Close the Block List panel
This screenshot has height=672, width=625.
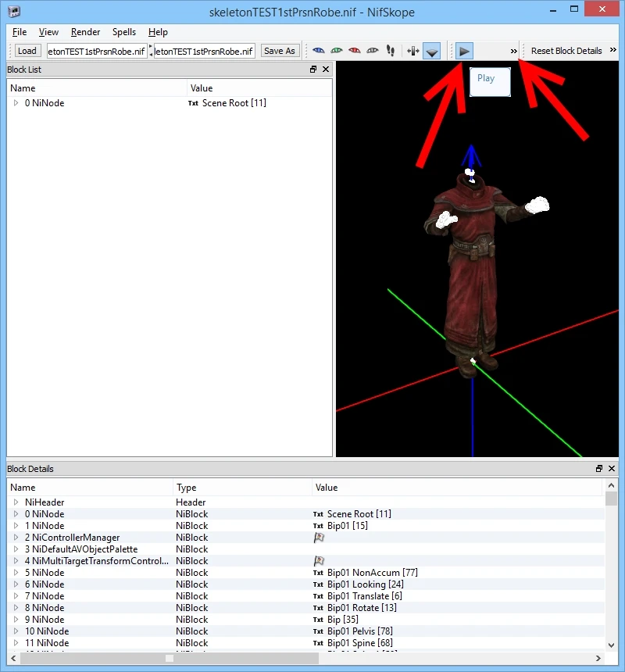326,70
